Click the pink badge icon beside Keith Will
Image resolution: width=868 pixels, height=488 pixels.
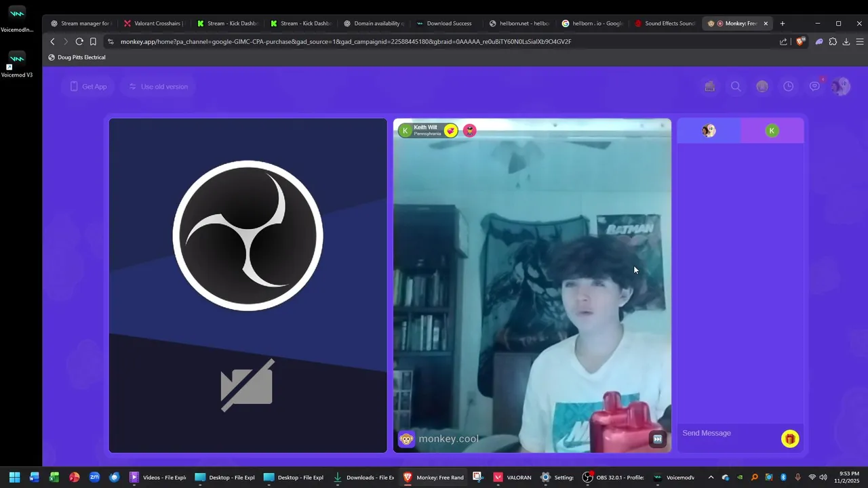click(x=469, y=131)
